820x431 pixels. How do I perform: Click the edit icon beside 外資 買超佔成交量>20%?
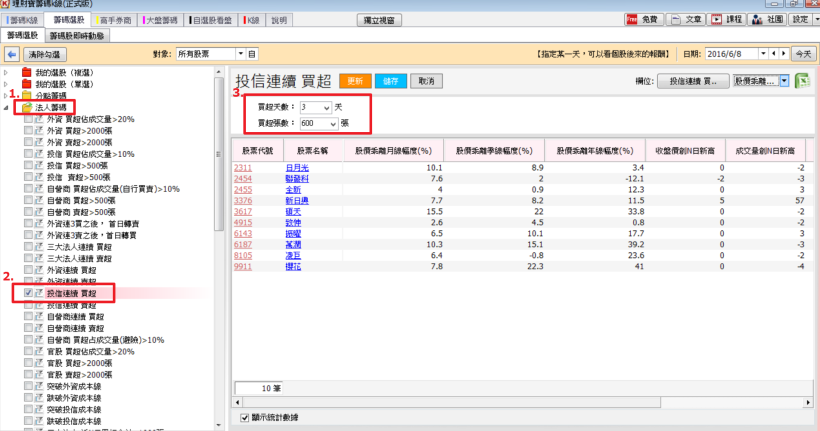(39, 119)
